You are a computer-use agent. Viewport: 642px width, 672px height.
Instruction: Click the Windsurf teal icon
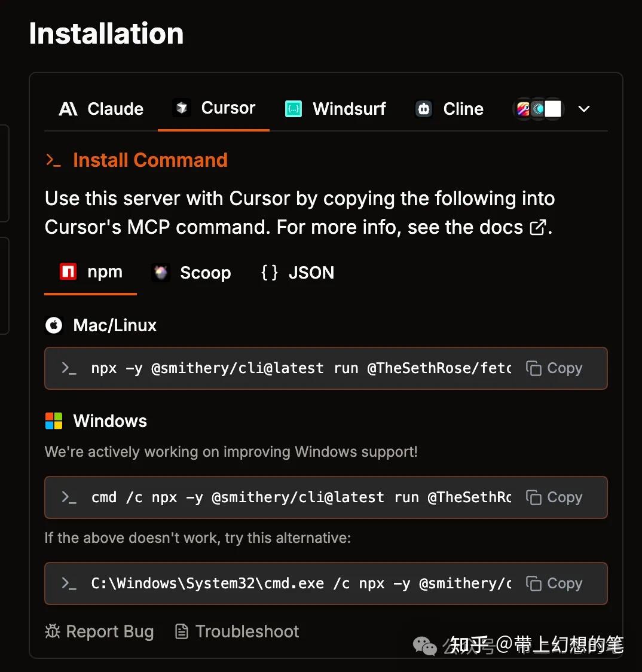(293, 109)
